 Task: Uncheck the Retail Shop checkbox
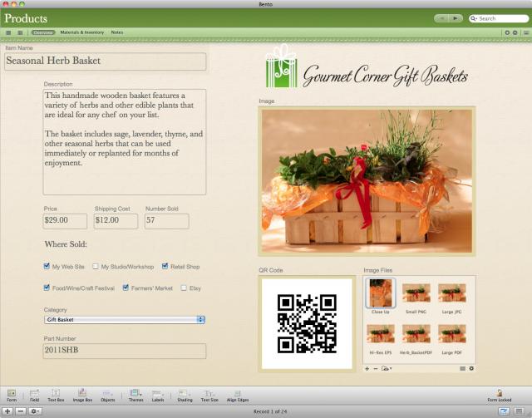pos(165,266)
